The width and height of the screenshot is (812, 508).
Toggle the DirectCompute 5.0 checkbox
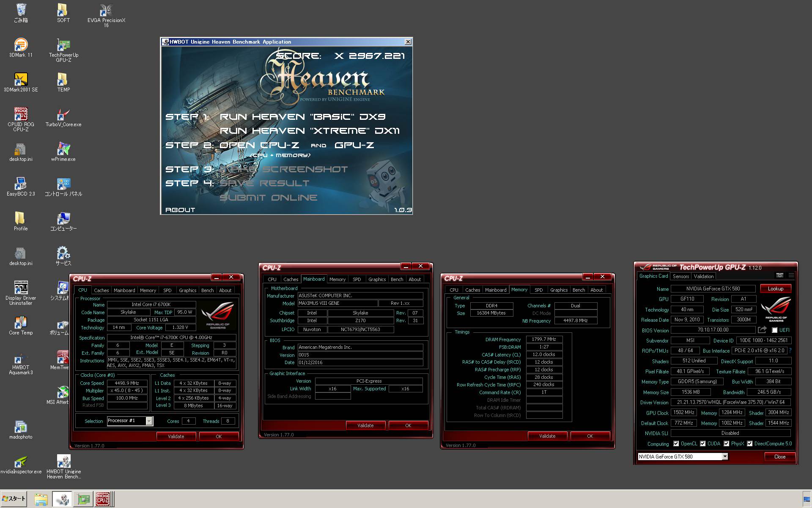750,444
